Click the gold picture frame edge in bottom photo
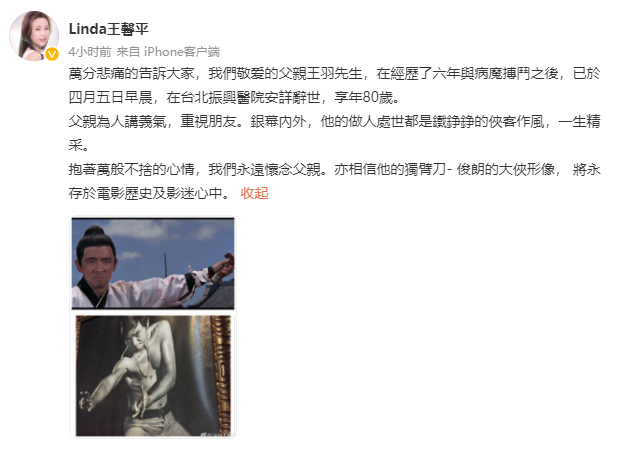The height and width of the screenshot is (449, 619). pos(222,375)
